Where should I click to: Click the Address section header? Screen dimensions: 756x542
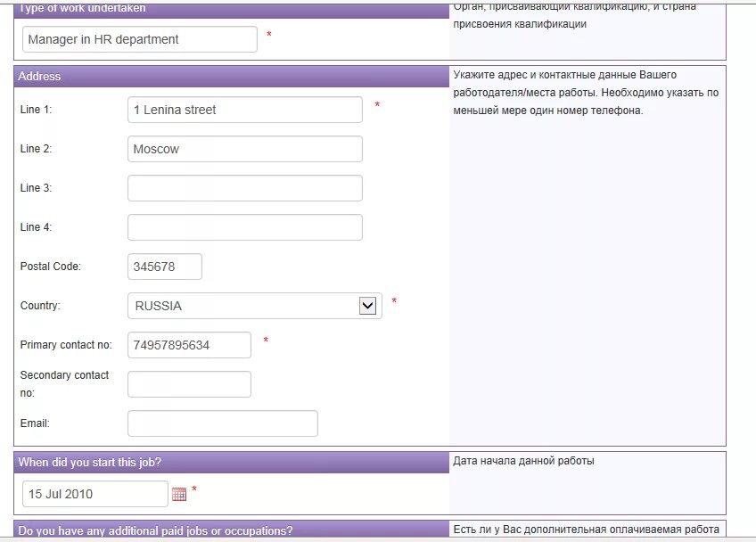232,76
